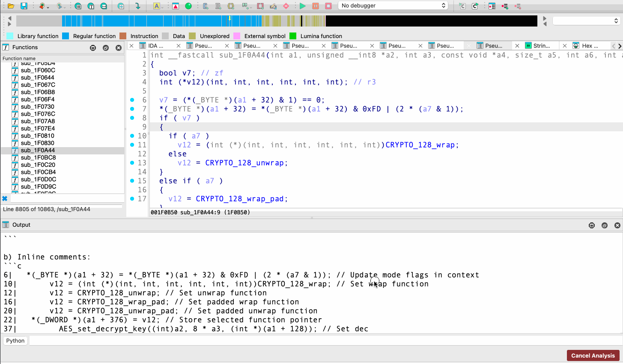The image size is (623, 364).
Task: Click CRYPTO_128_unwrap in pseudocode line 13
Action: click(x=244, y=163)
